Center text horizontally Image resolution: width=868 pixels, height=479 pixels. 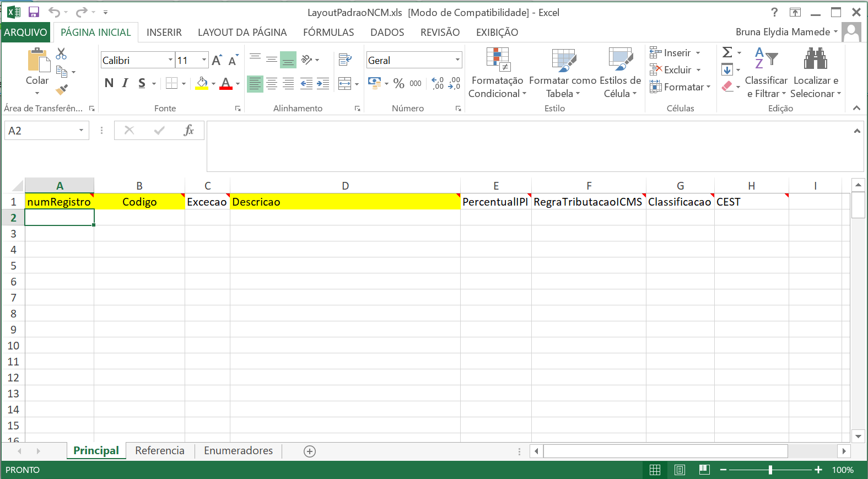(x=272, y=84)
